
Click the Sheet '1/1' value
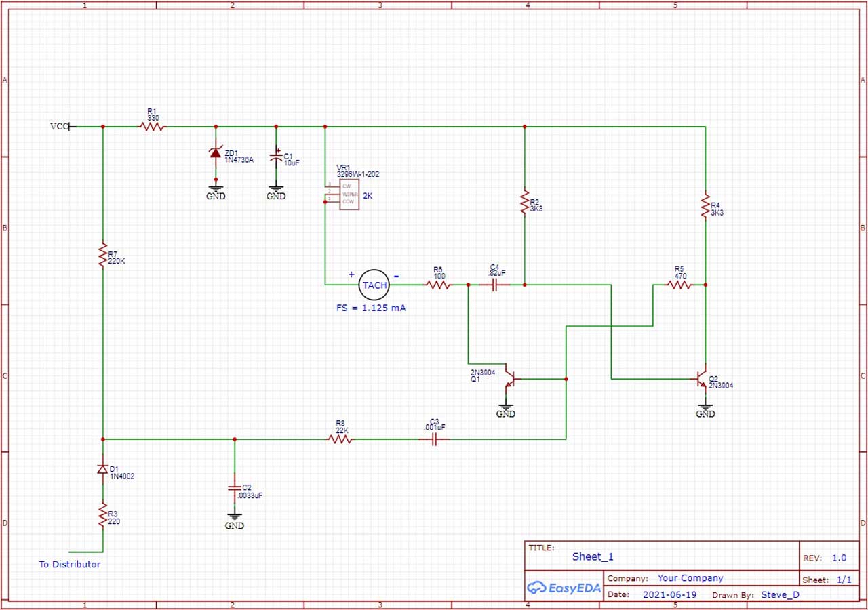click(844, 579)
